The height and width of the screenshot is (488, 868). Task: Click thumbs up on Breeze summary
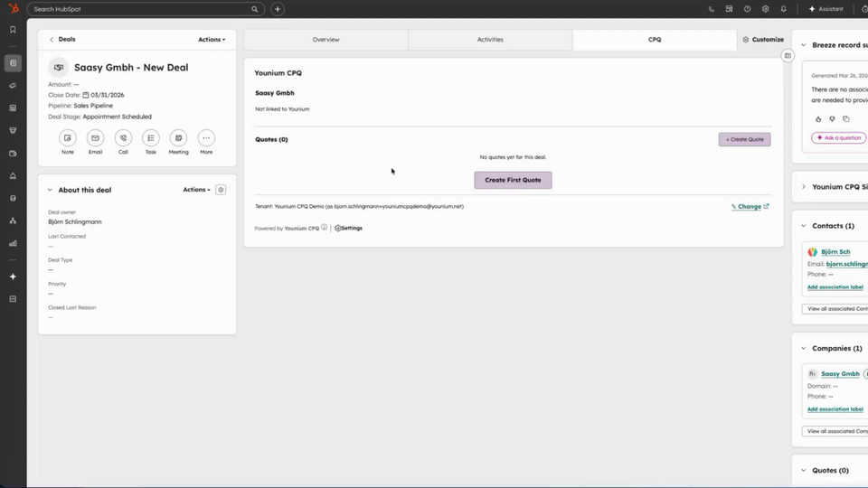tap(818, 119)
